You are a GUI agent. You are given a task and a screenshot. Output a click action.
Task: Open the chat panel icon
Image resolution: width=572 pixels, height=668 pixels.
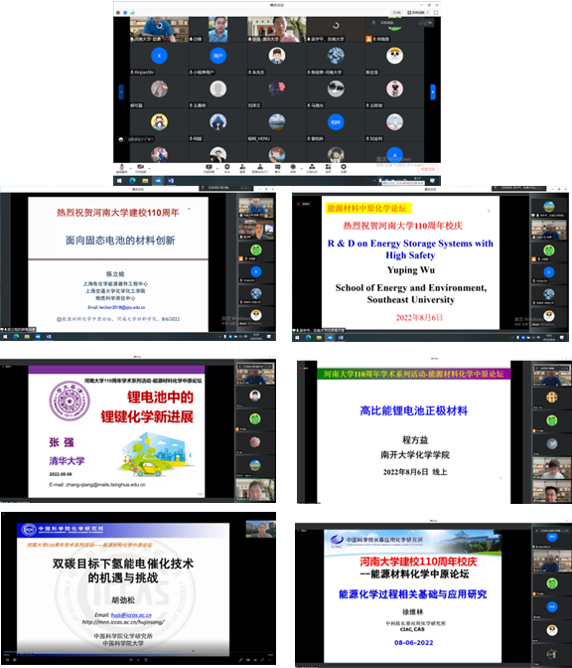pyautogui.click(x=278, y=167)
